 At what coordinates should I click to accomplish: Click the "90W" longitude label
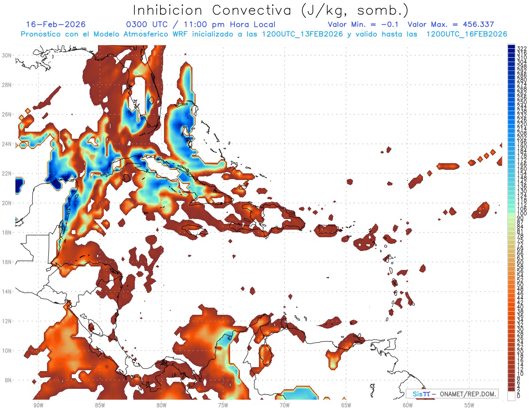click(38, 405)
